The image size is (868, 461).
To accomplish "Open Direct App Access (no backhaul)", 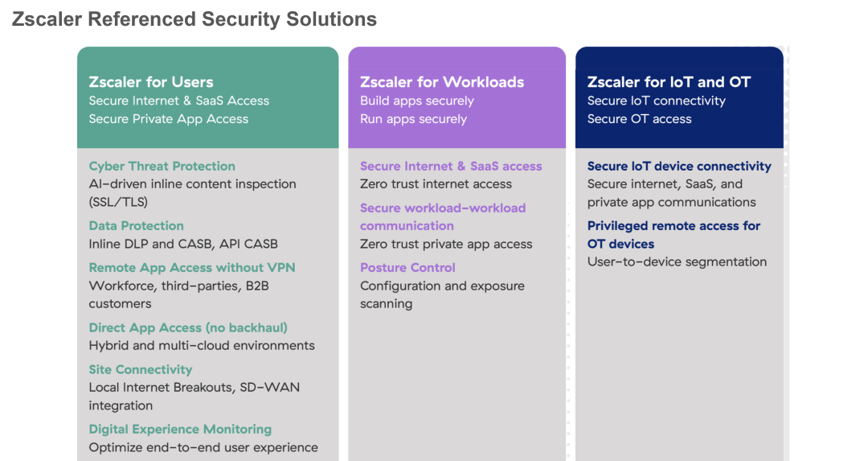I will tap(188, 327).
